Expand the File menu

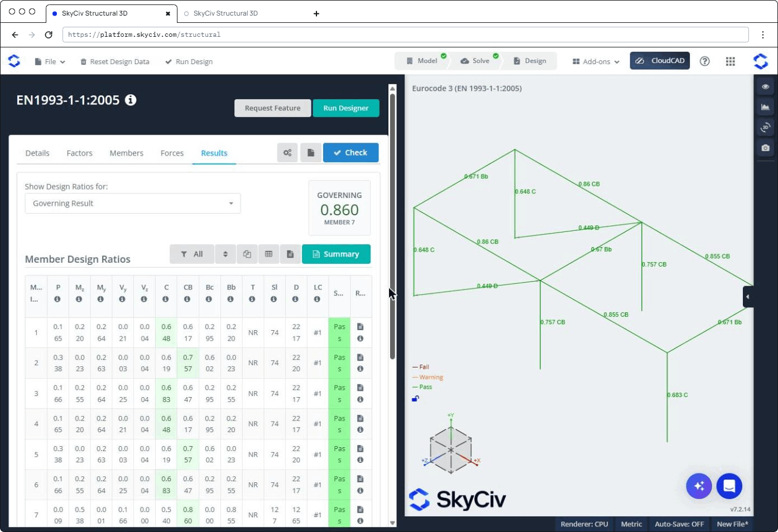(x=50, y=62)
